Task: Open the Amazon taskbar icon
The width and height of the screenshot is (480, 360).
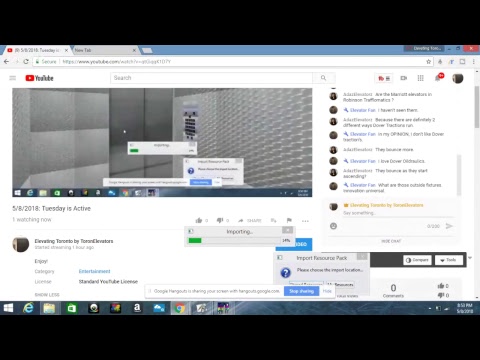Action: 137,308
